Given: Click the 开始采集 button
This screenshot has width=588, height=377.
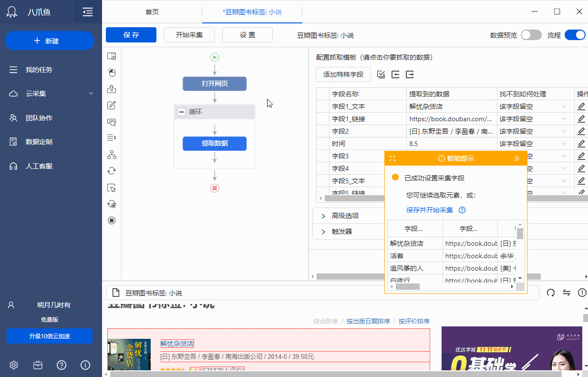Looking at the screenshot, I should click(x=189, y=35).
